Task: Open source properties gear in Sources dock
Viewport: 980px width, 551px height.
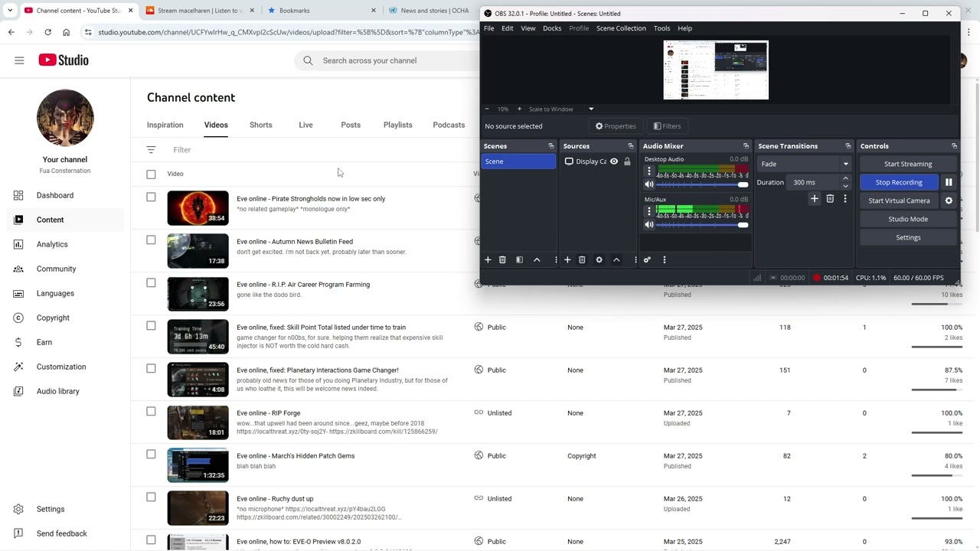Action: coord(599,260)
